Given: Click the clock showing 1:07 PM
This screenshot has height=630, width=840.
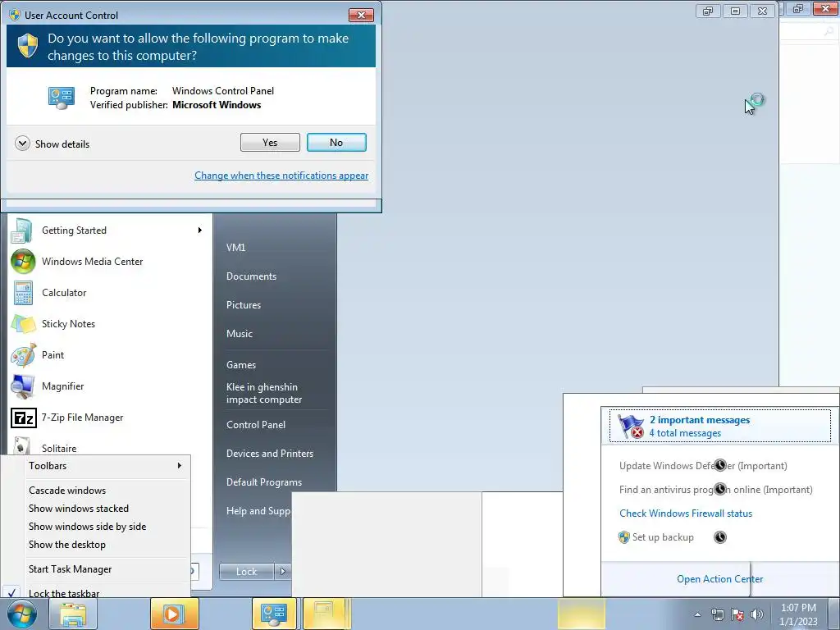Looking at the screenshot, I should click(x=798, y=608).
